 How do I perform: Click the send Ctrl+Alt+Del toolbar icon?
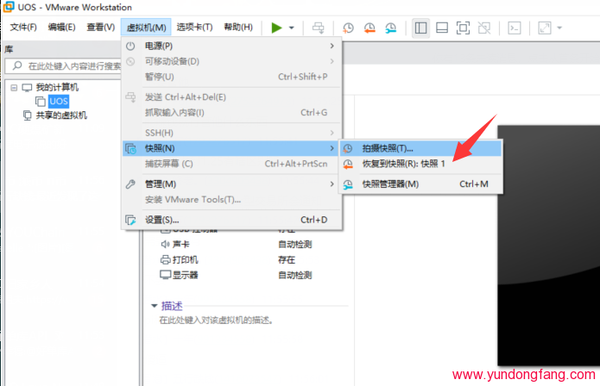coord(318,28)
